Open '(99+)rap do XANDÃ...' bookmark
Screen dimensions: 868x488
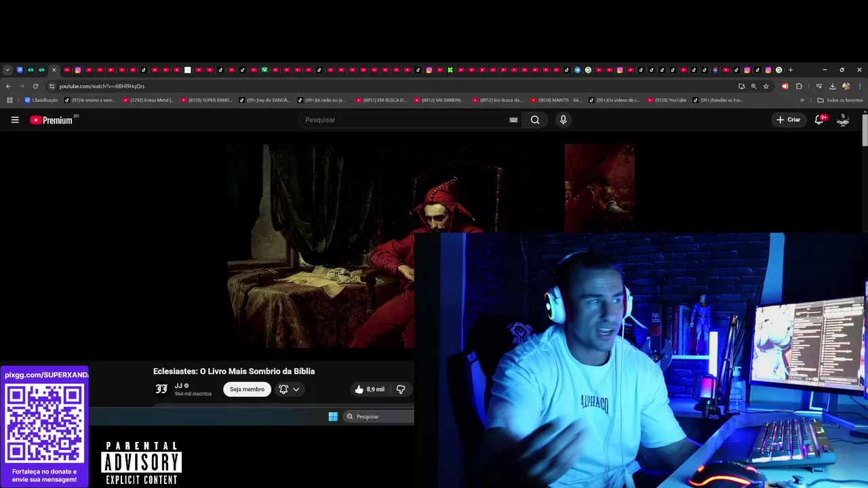coord(265,100)
